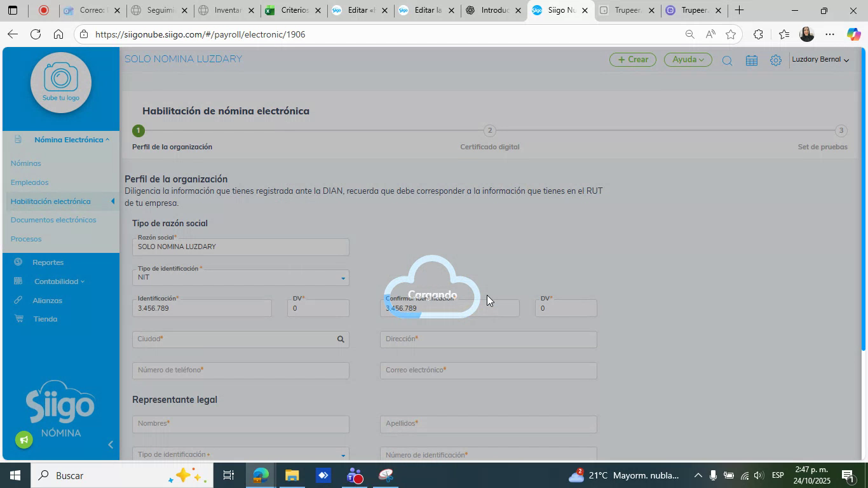Open the legal representative Tipo de identificación dropdown
This screenshot has height=488, width=868.
[x=241, y=454]
